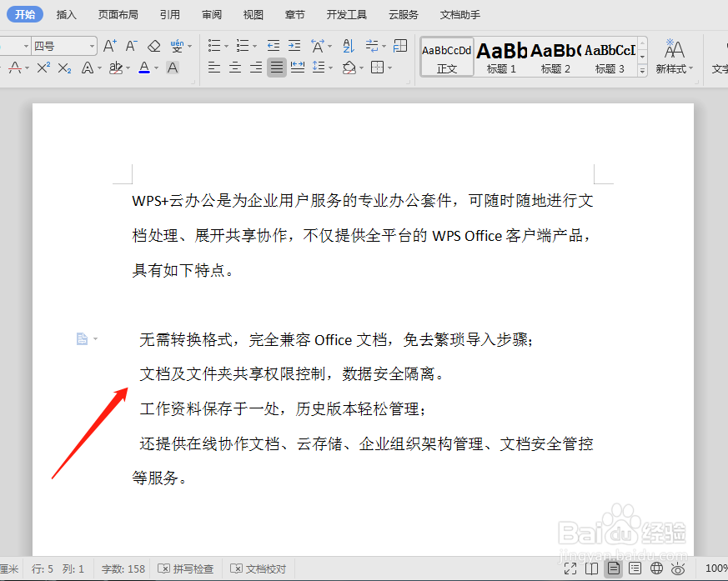Apply strikethrough formatting
This screenshot has width=728, height=581.
point(15,68)
